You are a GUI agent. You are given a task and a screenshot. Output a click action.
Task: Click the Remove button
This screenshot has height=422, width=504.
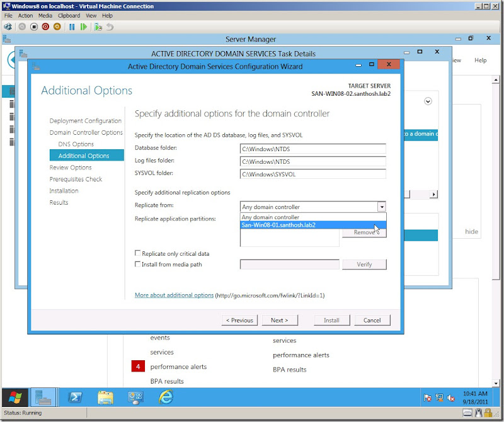pyautogui.click(x=364, y=232)
